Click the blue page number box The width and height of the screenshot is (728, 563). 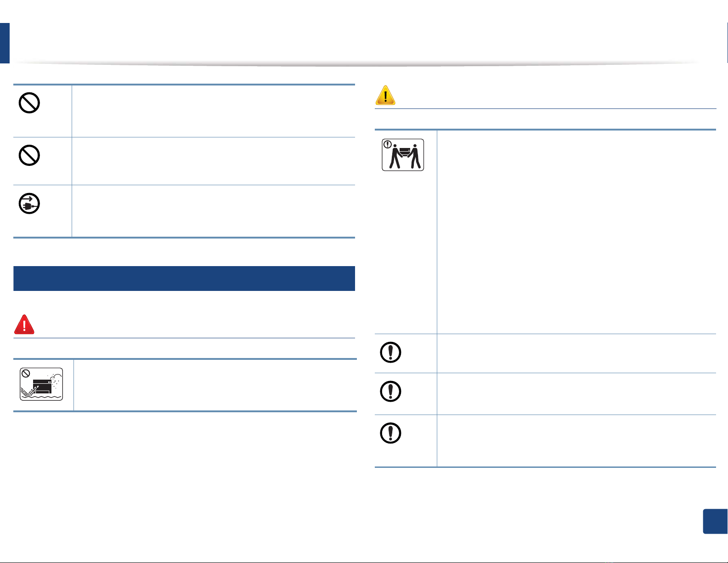click(715, 521)
